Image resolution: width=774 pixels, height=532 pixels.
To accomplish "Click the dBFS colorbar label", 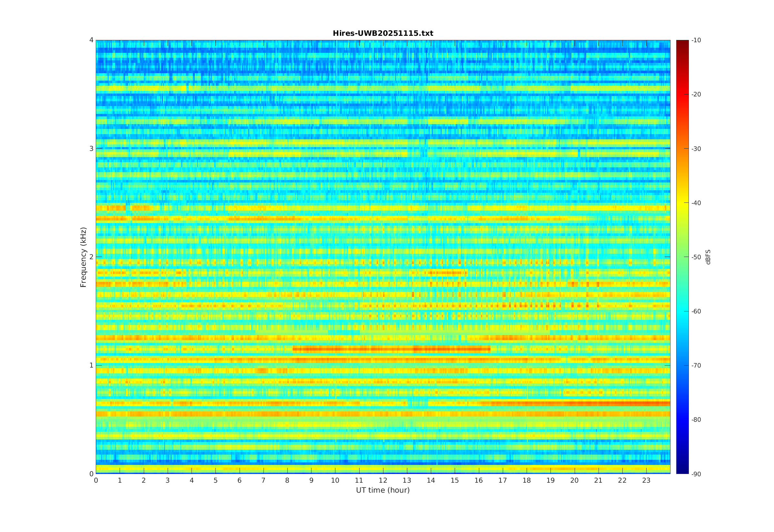I will 708,257.
